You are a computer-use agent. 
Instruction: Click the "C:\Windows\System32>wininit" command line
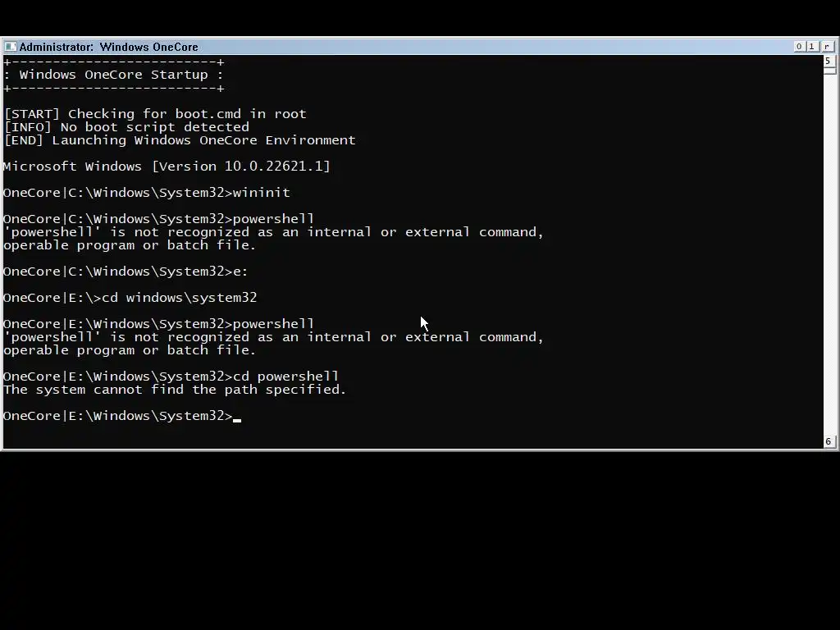point(147,193)
